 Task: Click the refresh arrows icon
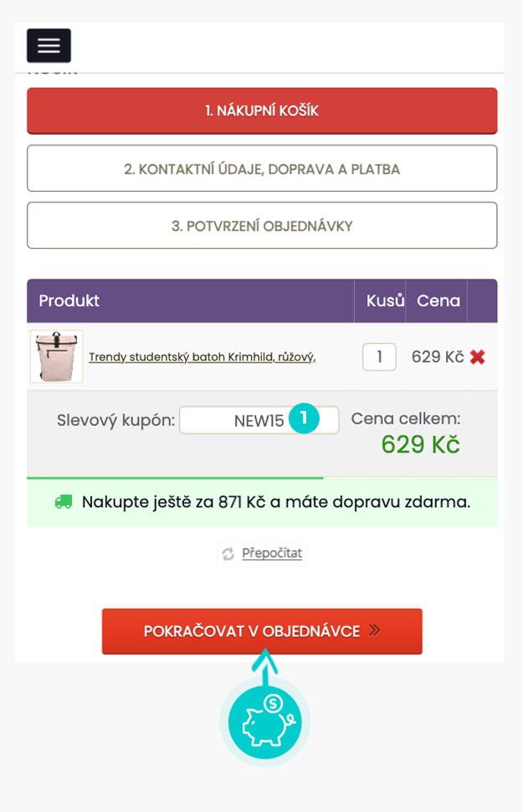click(x=227, y=553)
